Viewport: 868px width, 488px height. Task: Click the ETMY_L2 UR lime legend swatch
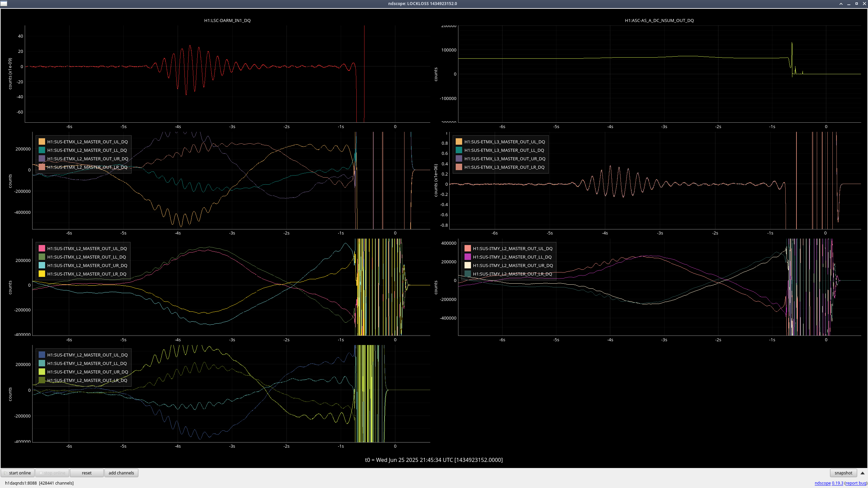click(42, 372)
